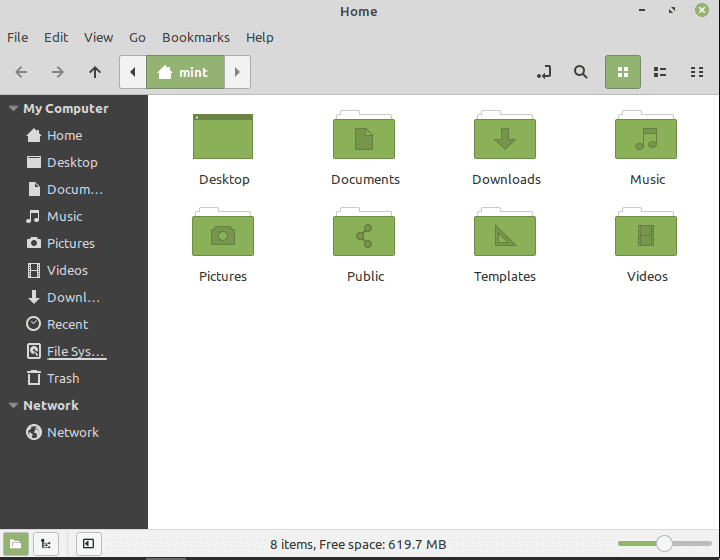Show the tree view in sidebar
The height and width of the screenshot is (560, 720).
click(46, 544)
